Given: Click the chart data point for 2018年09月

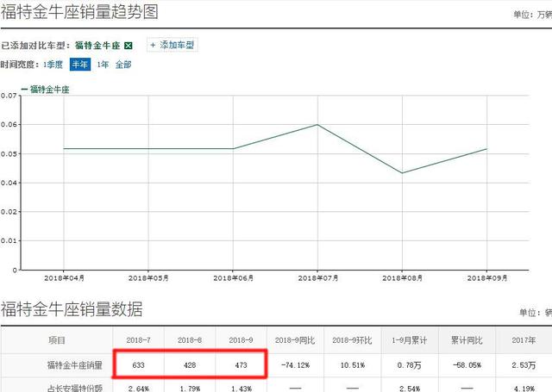Looking at the screenshot, I should [486, 149].
